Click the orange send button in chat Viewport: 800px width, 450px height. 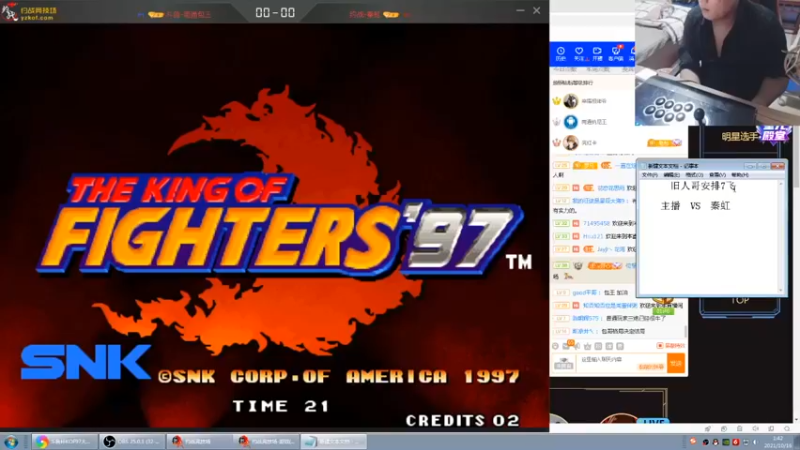click(676, 363)
